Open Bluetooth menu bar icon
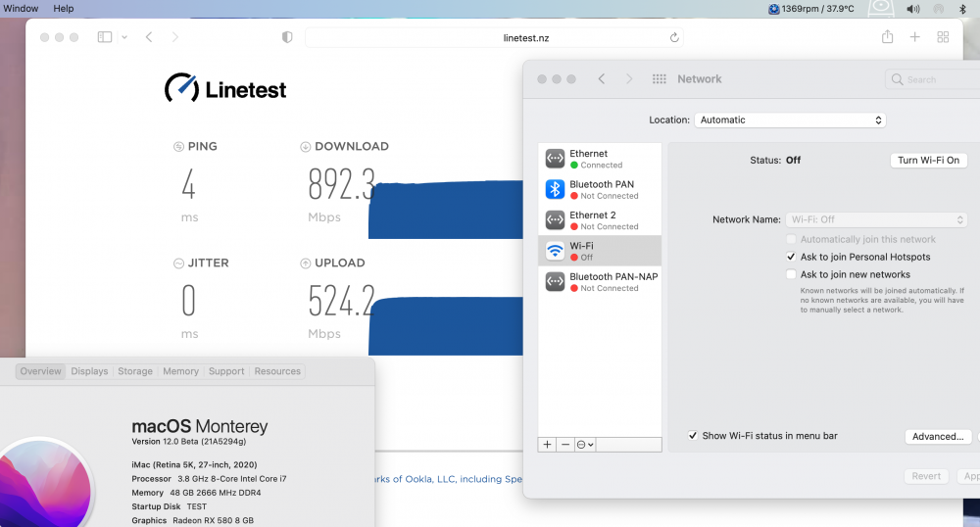 [962, 9]
